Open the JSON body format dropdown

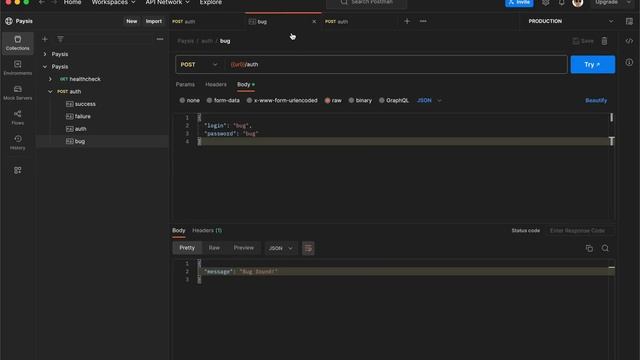tap(429, 100)
